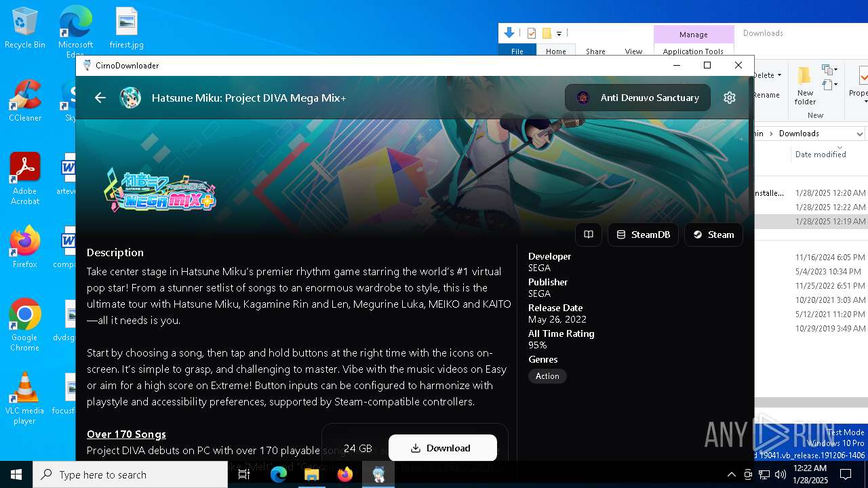Screen dimensions: 868x488
Task: Select the Microsoft Edge desktop shortcut
Action: 75,31
